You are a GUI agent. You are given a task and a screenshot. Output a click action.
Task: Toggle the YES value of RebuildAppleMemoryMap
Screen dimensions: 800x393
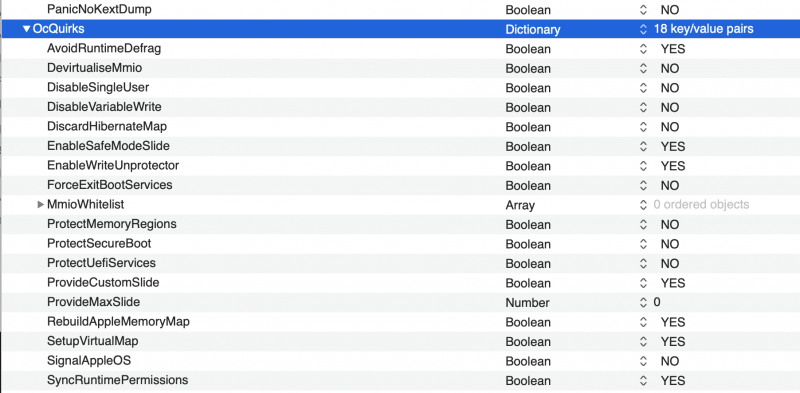tap(672, 322)
